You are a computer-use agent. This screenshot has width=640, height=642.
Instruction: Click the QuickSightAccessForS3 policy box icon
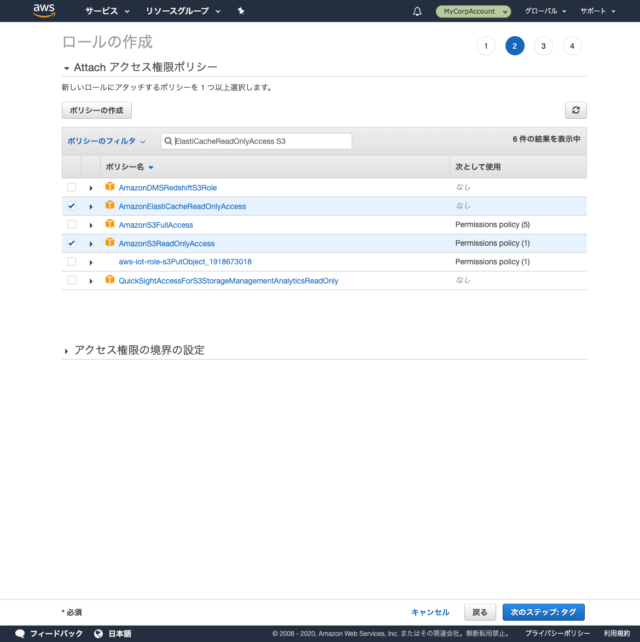[110, 279]
